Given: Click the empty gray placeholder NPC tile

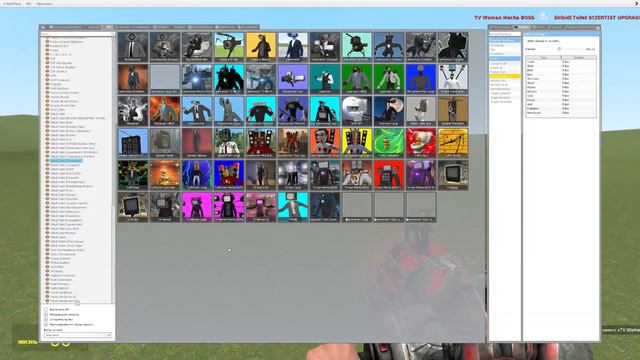Looking at the screenshot, I should (164, 79).
